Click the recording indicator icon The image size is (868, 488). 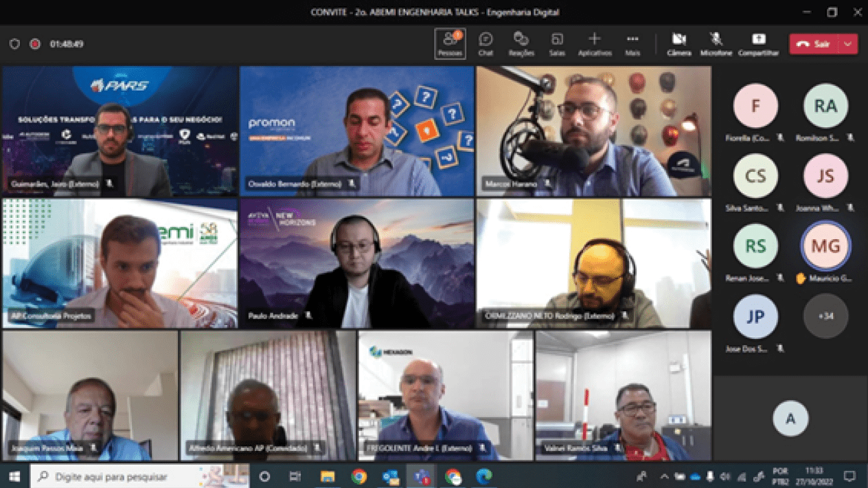click(x=35, y=44)
